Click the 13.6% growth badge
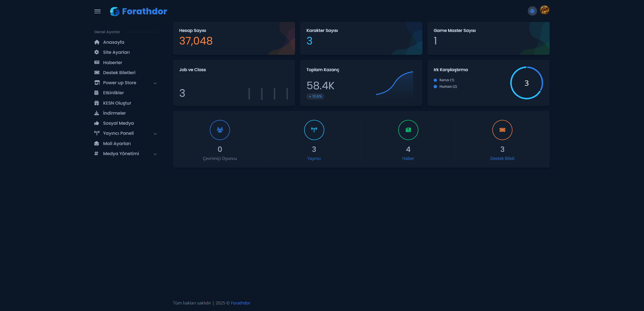This screenshot has width=644, height=311. (315, 96)
